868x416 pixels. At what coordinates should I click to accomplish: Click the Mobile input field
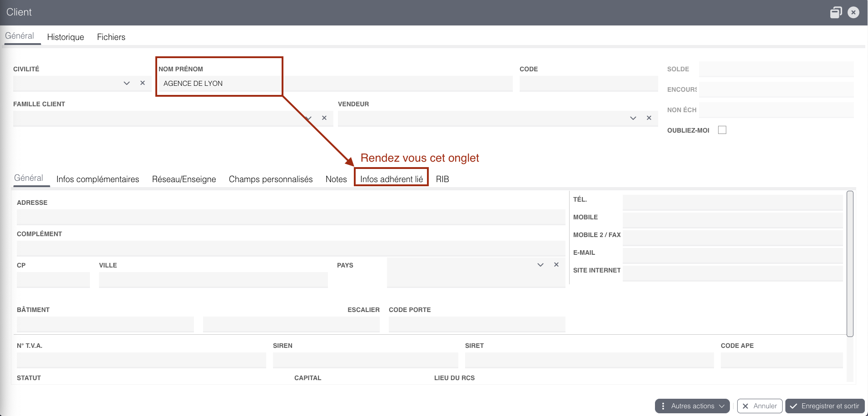tap(733, 220)
